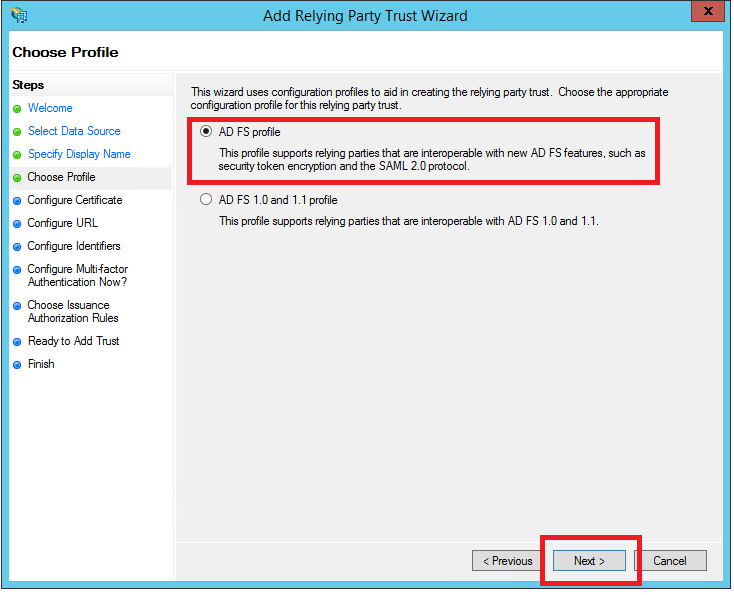Click the AD FS profile description about SAML 2.0
Viewport: 734px width, 595px height.
pos(432,160)
